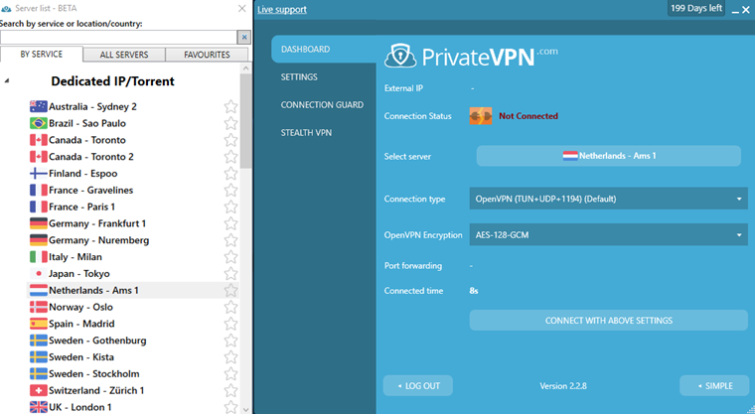
Task: Star the Spain - Madrid server
Action: (231, 323)
